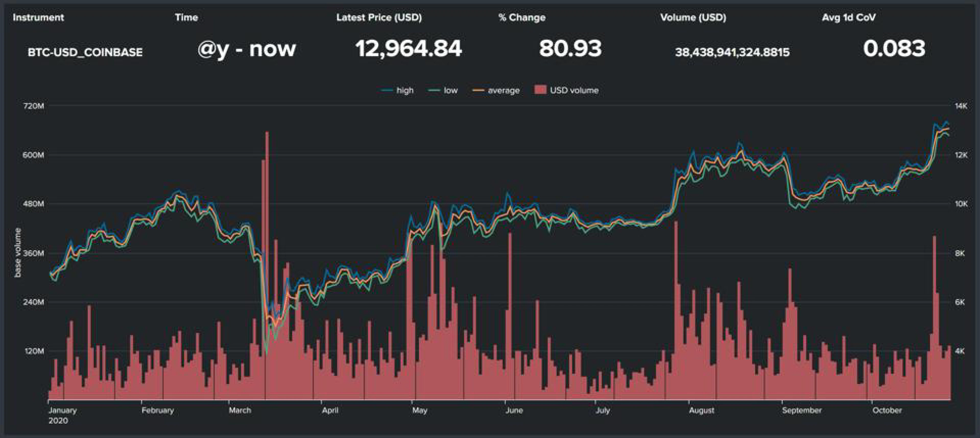This screenshot has width=980, height=438.
Task: Click the tallest mid-March volume bar
Action: [267, 265]
